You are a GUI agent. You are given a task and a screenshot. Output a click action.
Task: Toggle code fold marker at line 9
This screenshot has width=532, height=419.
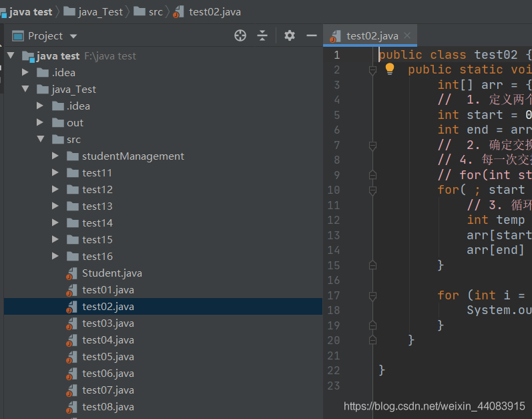tap(372, 175)
